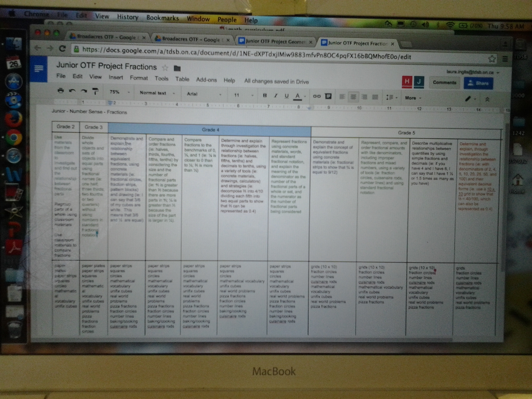Open the text color picker
Screen dimensions: 532x399
(x=297, y=96)
